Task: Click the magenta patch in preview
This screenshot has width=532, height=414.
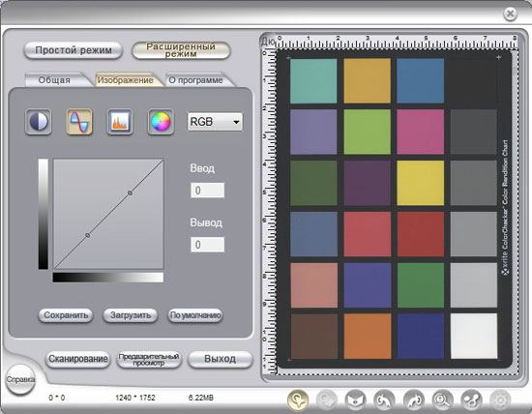Action: click(x=420, y=132)
